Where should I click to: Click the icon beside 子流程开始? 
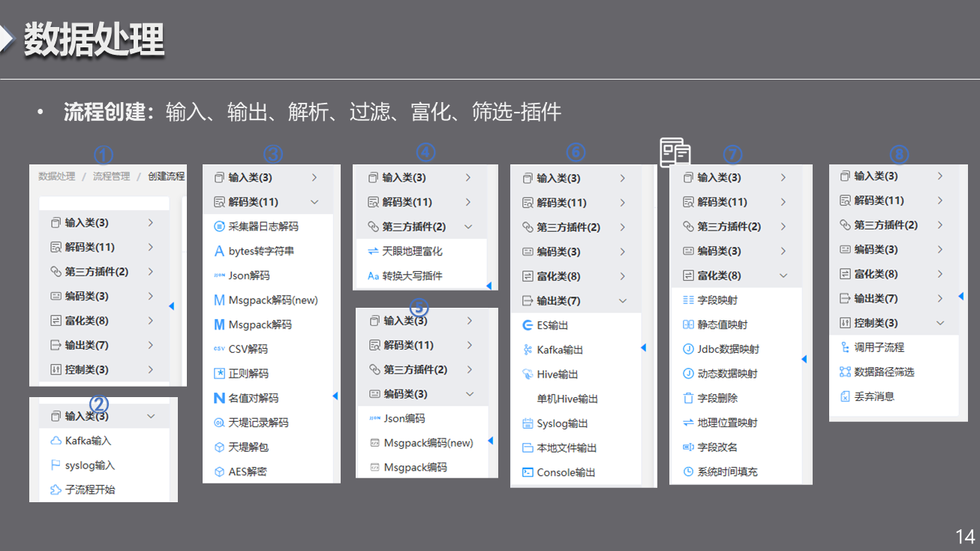coord(56,489)
